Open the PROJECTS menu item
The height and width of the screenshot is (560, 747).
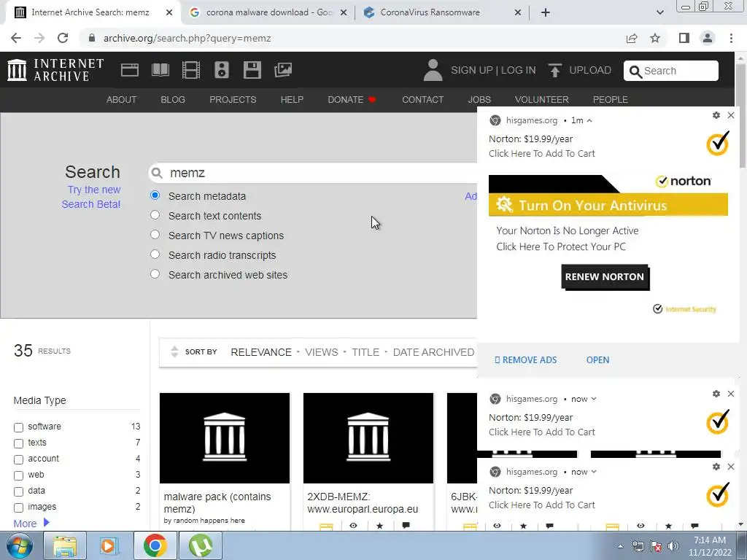233,99
